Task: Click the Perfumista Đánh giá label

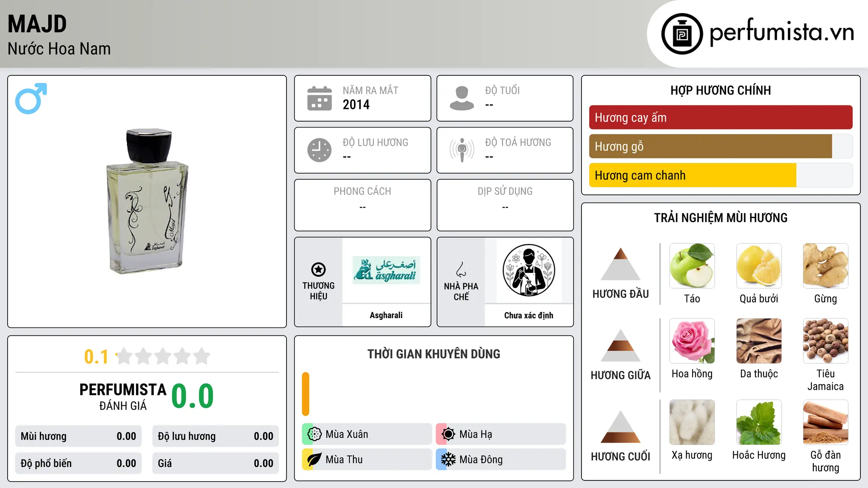Action: coord(123,396)
